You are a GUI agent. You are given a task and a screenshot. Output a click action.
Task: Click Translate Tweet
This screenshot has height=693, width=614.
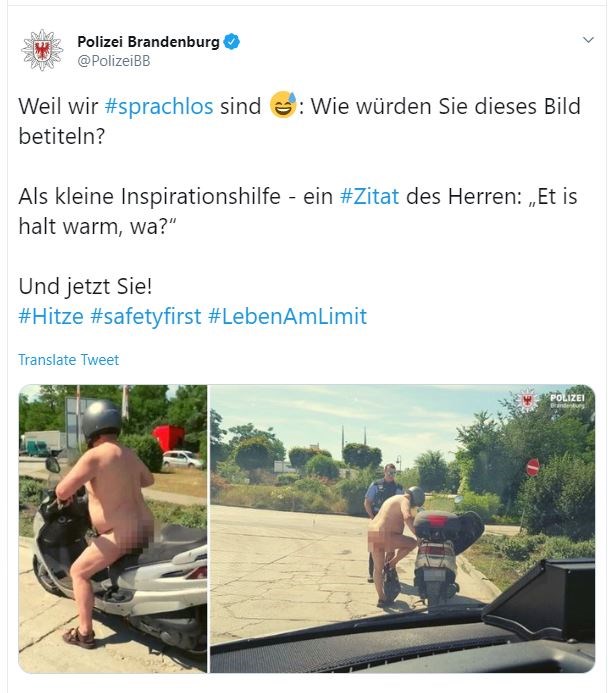tap(69, 360)
